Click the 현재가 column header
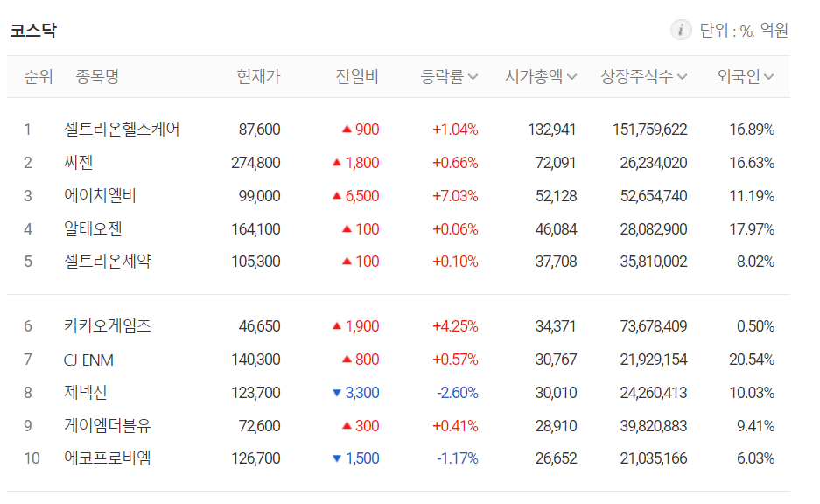 click(x=258, y=77)
